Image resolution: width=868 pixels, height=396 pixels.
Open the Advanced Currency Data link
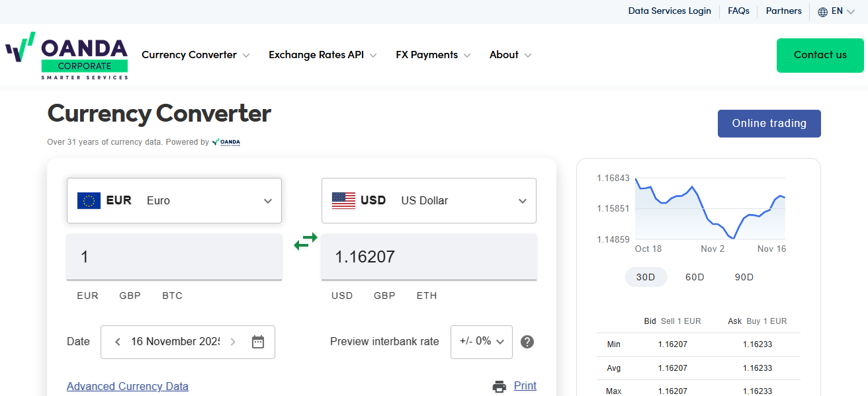point(128,386)
